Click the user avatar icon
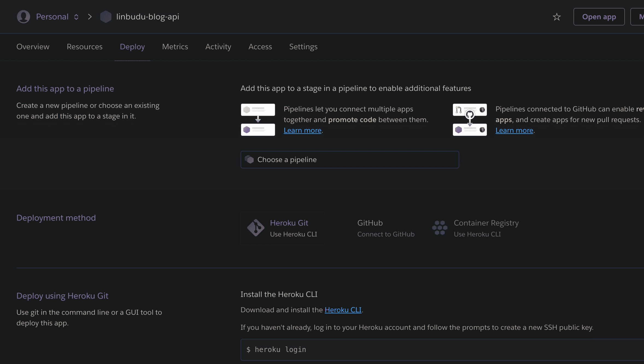 pos(24,17)
